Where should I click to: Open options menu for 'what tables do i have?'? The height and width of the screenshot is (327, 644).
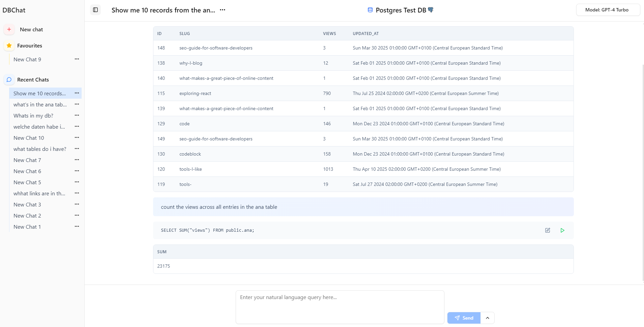77,149
